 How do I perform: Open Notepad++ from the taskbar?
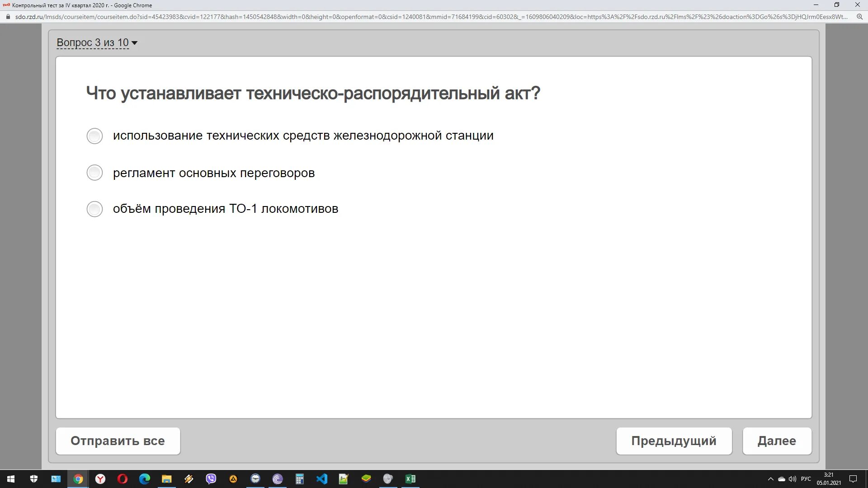tap(344, 479)
